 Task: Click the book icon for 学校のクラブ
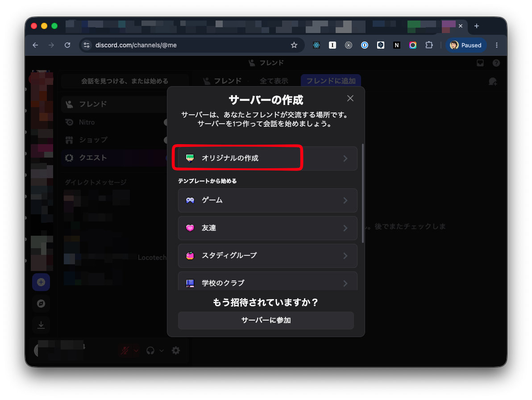tap(190, 283)
